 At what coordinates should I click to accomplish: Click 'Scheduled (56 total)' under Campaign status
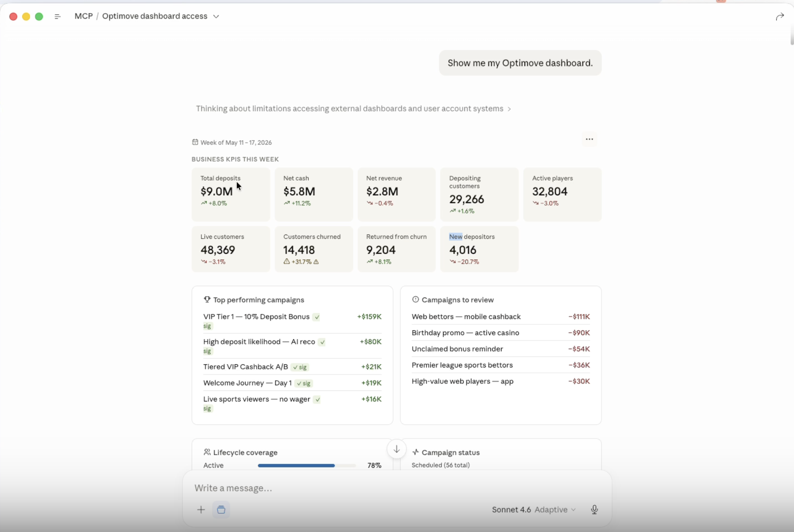[441, 465]
